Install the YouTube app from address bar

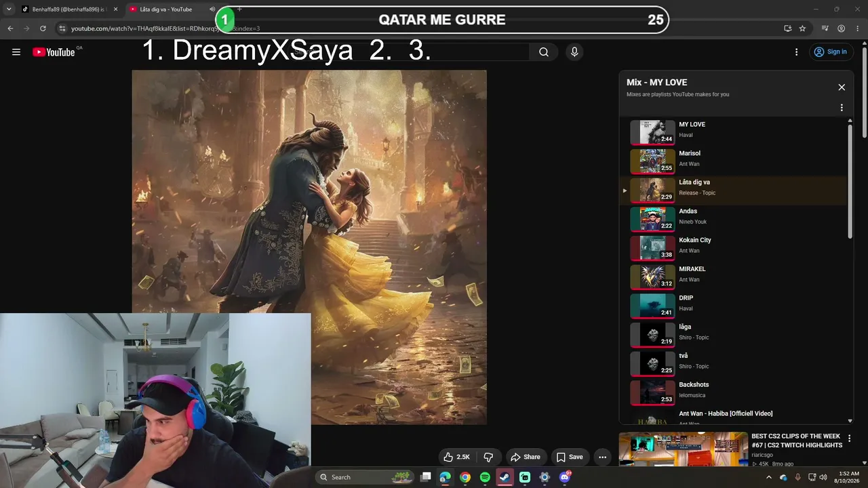(x=787, y=28)
